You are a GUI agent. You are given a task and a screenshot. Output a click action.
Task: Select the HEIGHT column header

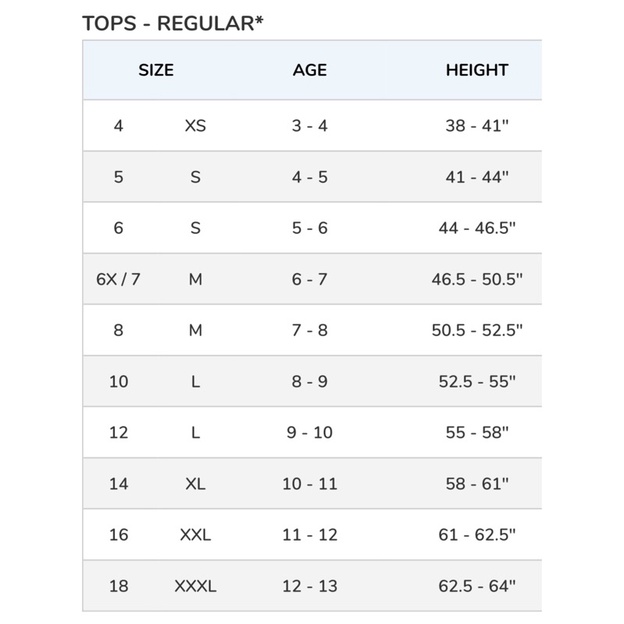coord(477,70)
